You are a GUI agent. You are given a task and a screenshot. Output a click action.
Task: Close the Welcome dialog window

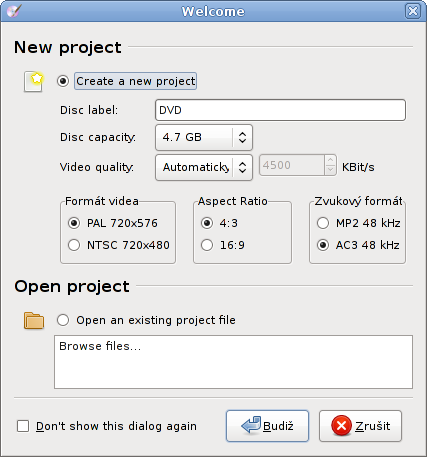click(x=413, y=11)
